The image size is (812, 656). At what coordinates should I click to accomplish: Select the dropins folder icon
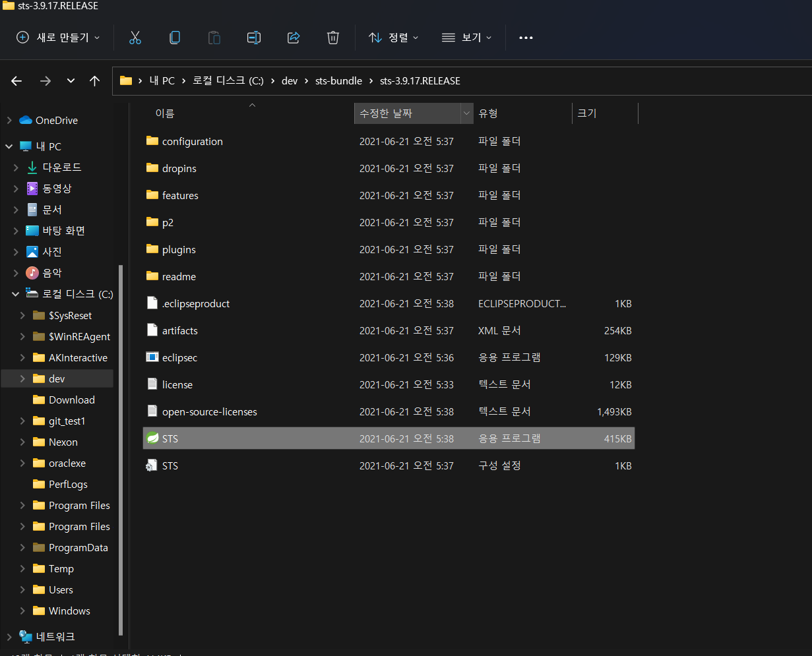click(152, 168)
